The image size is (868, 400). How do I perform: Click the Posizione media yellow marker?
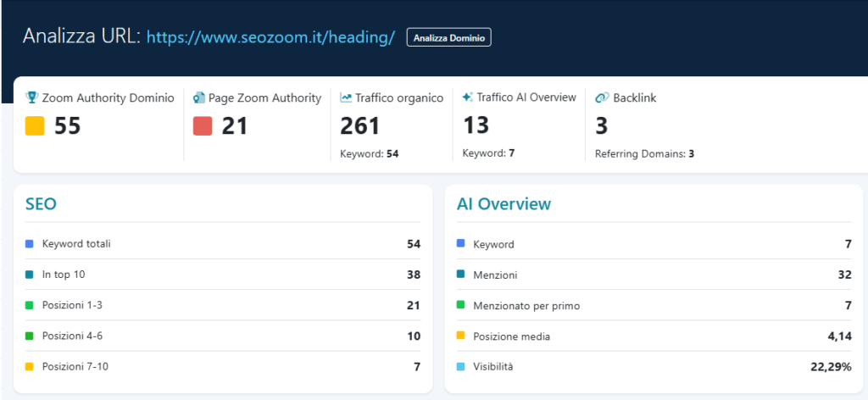point(460,336)
